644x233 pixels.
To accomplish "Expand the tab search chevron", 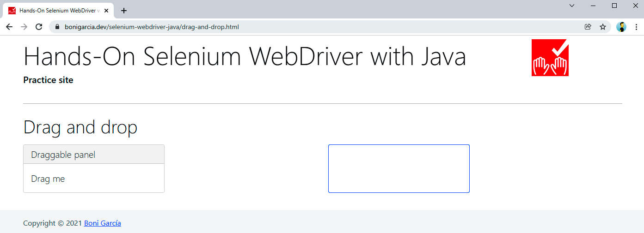I will [x=572, y=6].
